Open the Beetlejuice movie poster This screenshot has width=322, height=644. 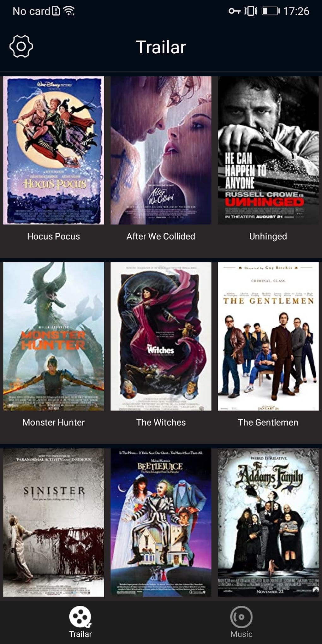(x=161, y=522)
